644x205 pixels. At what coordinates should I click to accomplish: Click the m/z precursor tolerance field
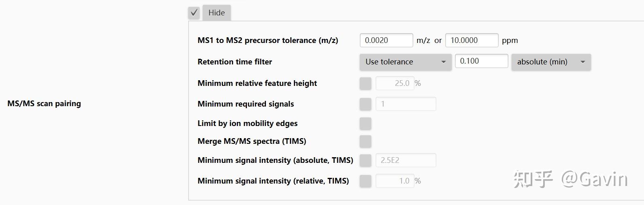[386, 40]
